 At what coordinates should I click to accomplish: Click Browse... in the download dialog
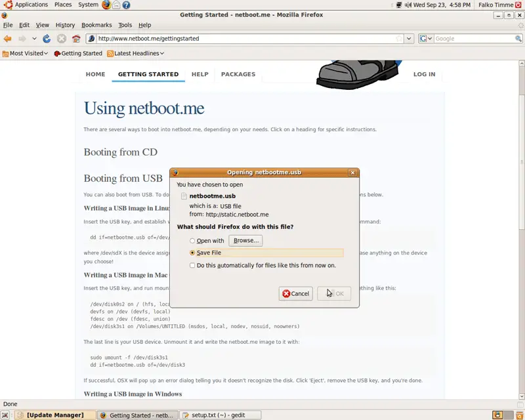(245, 241)
